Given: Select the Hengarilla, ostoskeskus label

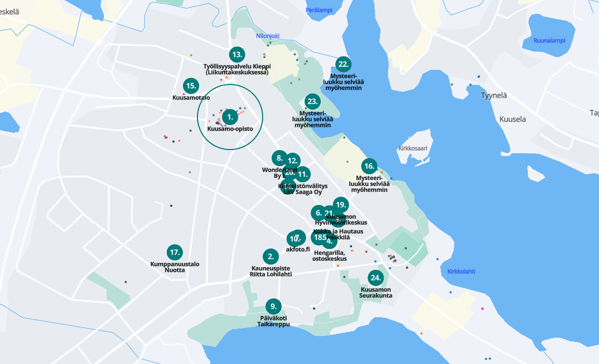Looking at the screenshot, I should pos(329,255).
